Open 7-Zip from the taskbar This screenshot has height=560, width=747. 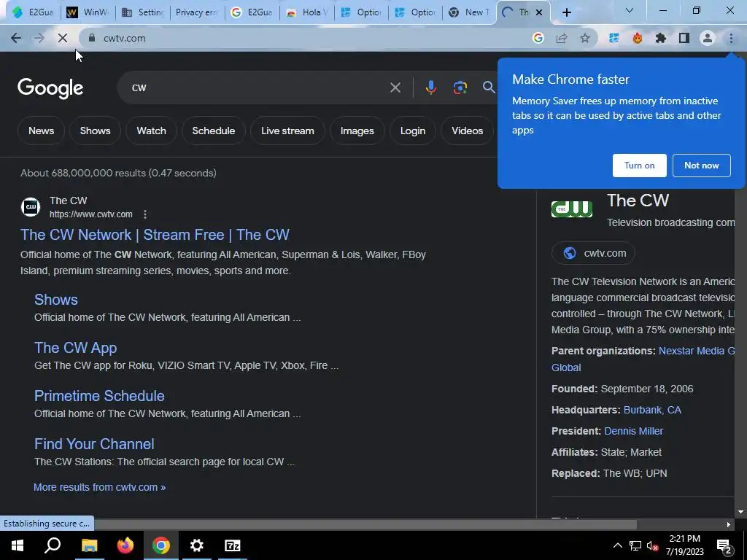pos(233,545)
